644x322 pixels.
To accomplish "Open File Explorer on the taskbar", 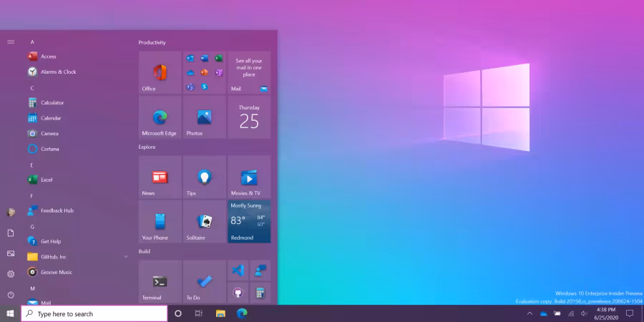I will (x=220, y=314).
